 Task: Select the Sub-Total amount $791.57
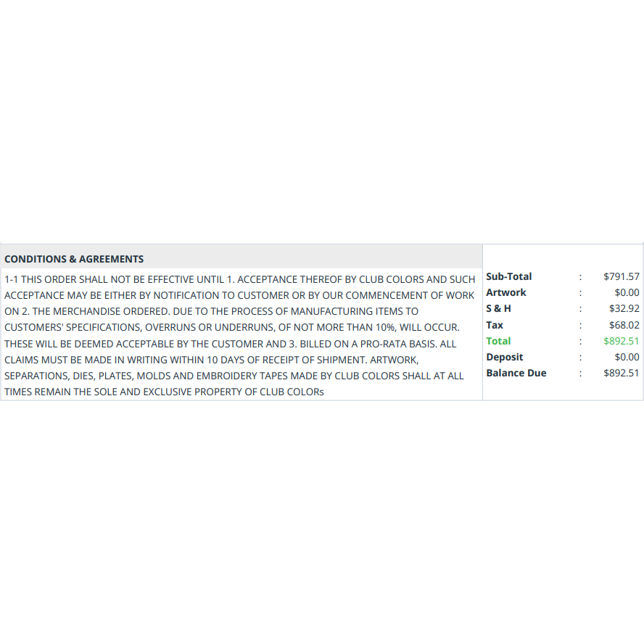tap(622, 276)
